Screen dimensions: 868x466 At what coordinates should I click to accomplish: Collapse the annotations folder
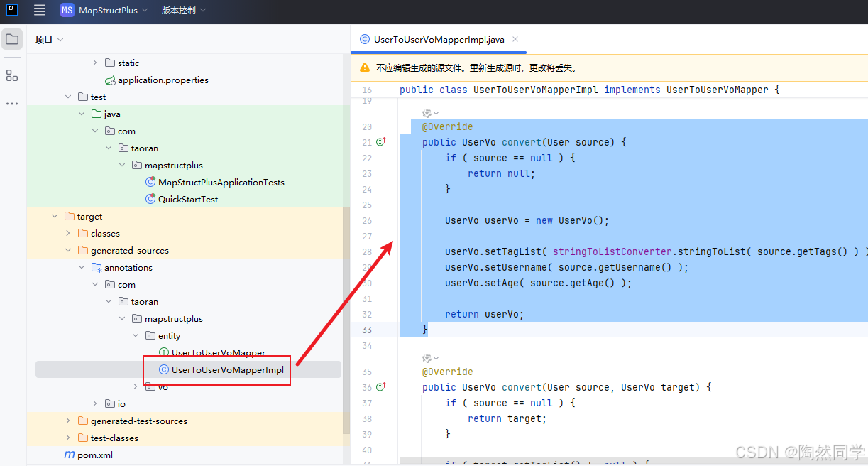pyautogui.click(x=82, y=268)
